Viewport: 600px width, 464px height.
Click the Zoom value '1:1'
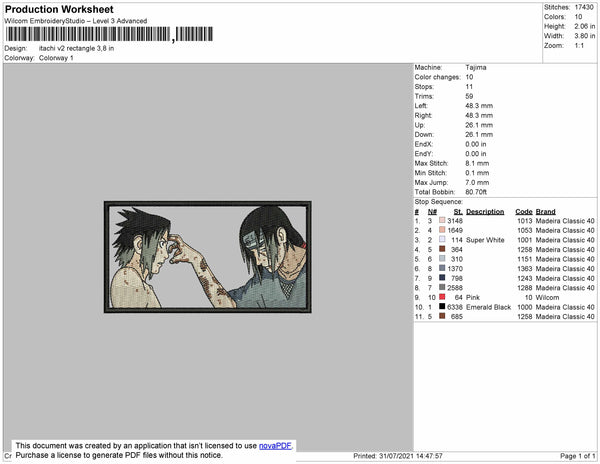click(x=579, y=46)
